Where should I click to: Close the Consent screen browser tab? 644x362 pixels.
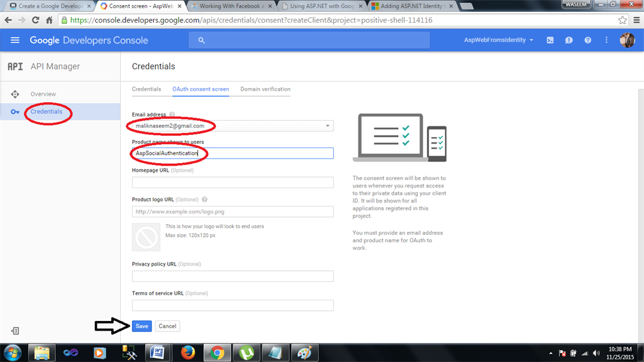tap(179, 6)
